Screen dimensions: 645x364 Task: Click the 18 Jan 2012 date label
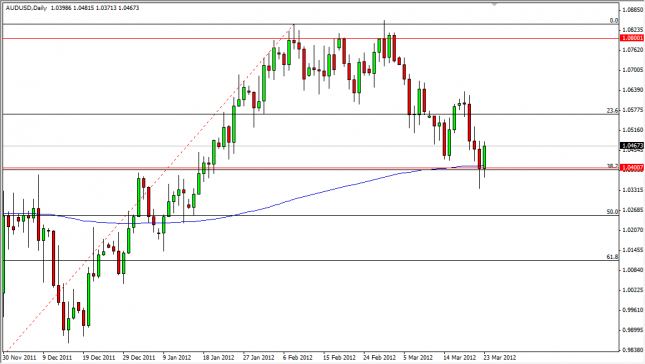point(219,357)
